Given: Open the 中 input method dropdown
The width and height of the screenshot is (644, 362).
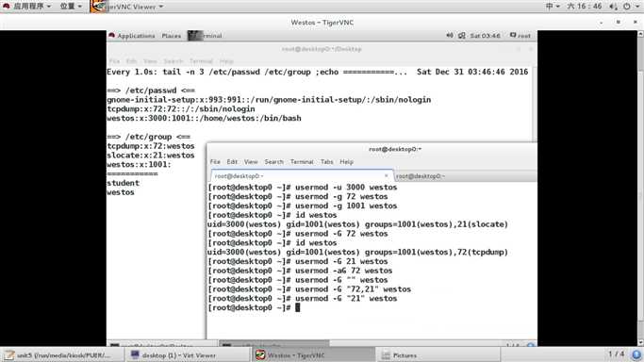Looking at the screenshot, I should [x=553, y=7].
